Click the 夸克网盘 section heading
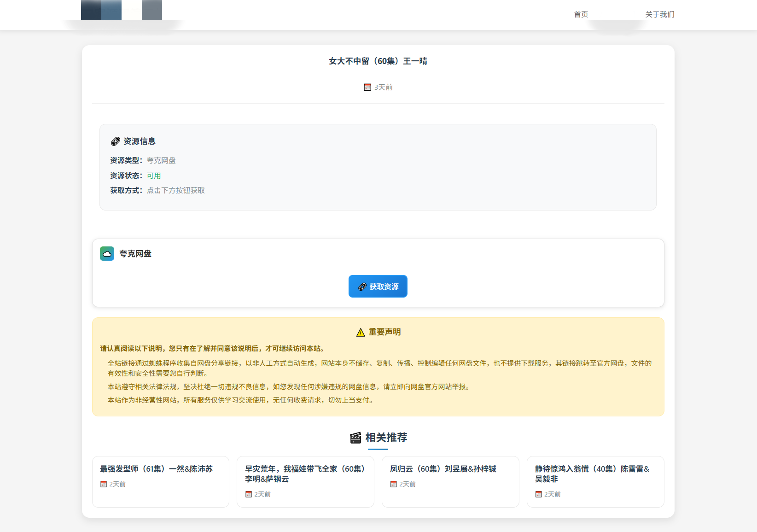Viewport: 757px width, 532px height. [x=135, y=254]
